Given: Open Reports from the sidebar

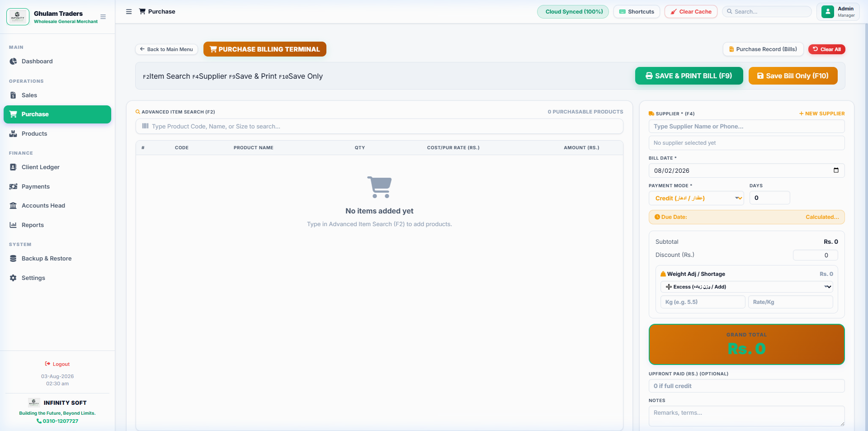Looking at the screenshot, I should coord(57,225).
